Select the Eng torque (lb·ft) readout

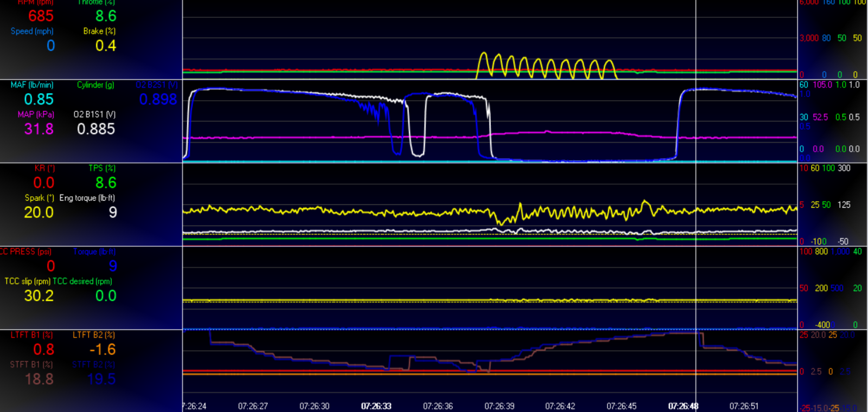point(112,213)
